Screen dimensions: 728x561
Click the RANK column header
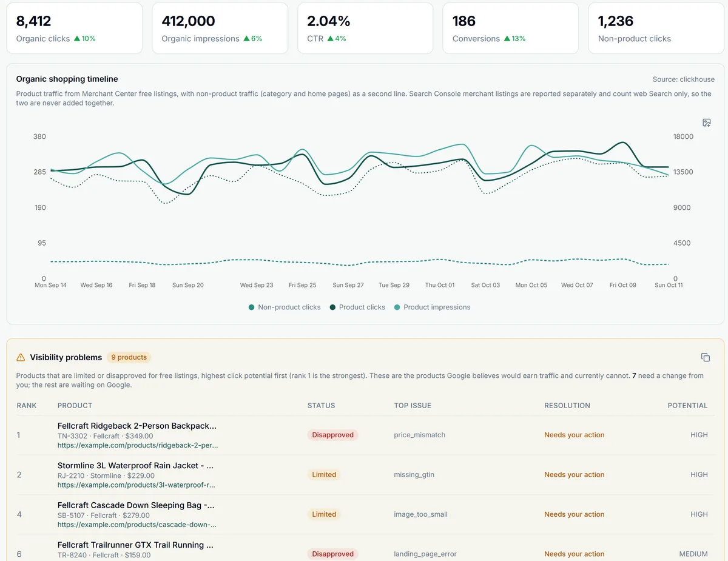point(27,406)
